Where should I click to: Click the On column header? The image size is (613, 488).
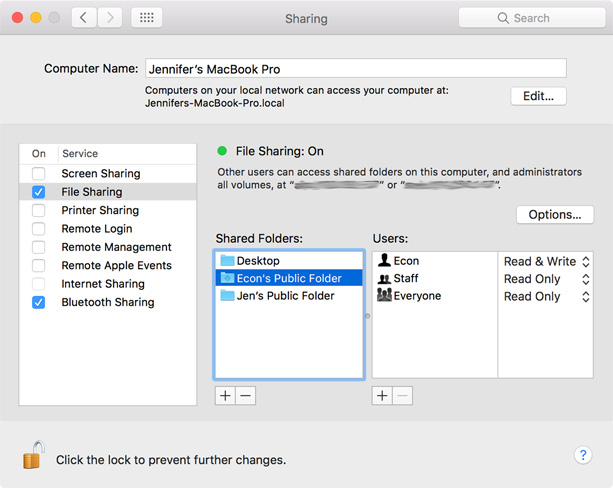(39, 153)
